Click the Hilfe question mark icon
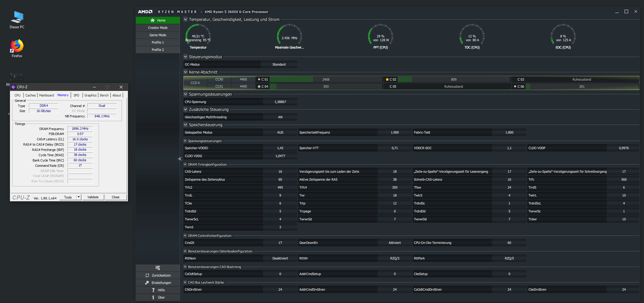The width and height of the screenshot is (644, 303). click(153, 290)
